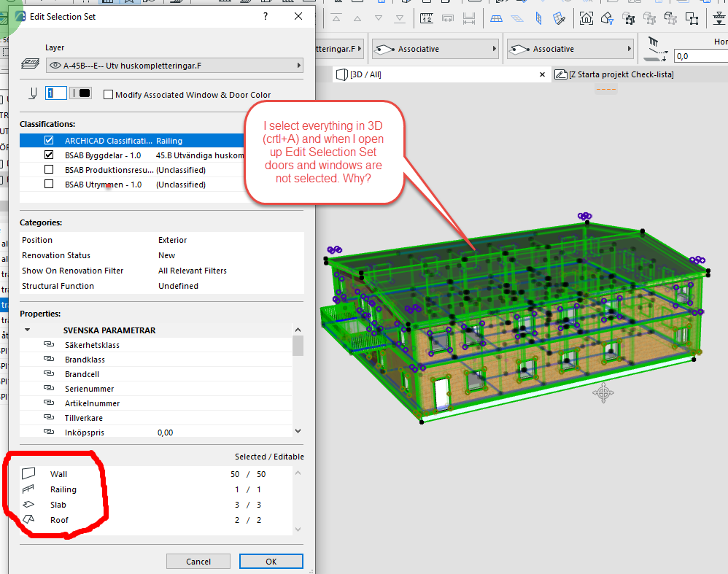Select the 3D / All view tab
Viewport: 728px width, 574px height.
[365, 74]
